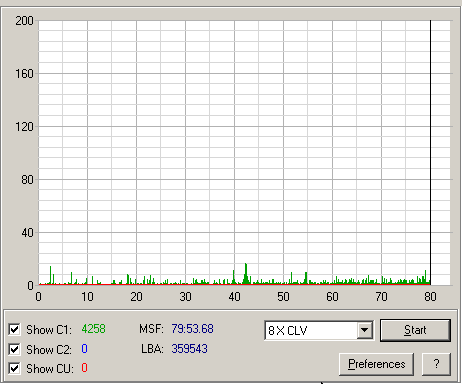462x384 pixels.
Task: Click the 40 label on the horizontal axis
Action: coord(234,297)
